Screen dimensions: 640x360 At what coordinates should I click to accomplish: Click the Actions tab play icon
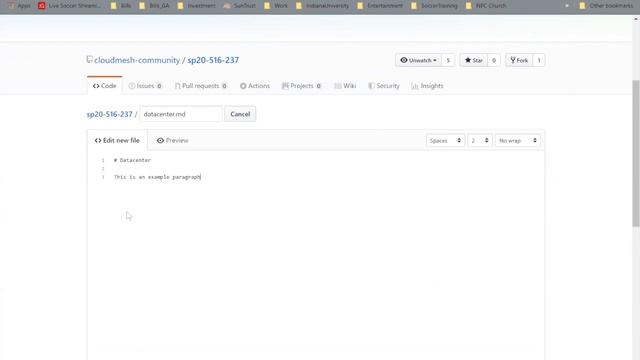coord(243,86)
